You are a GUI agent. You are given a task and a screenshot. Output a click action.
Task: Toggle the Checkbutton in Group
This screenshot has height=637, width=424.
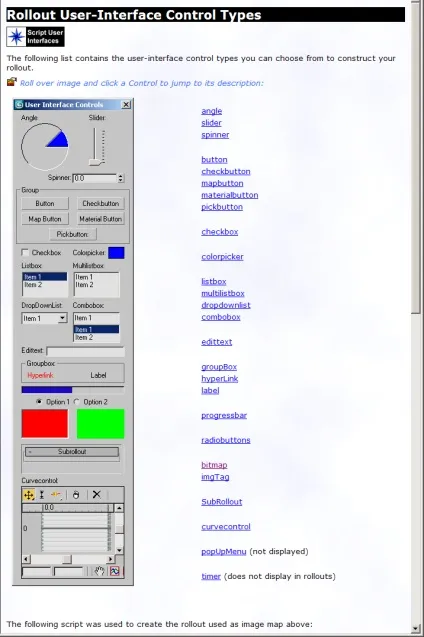[100, 204]
